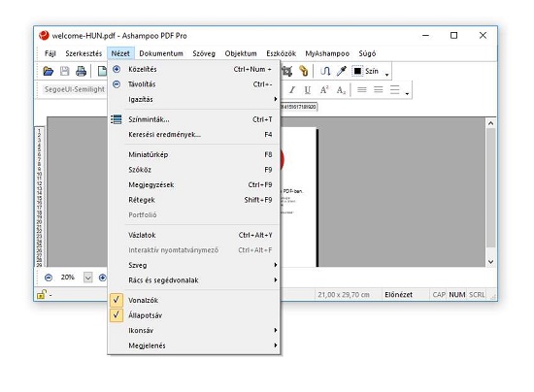Click the NUM status bar indicator
Screen dimensions: 534x392
click(x=457, y=295)
